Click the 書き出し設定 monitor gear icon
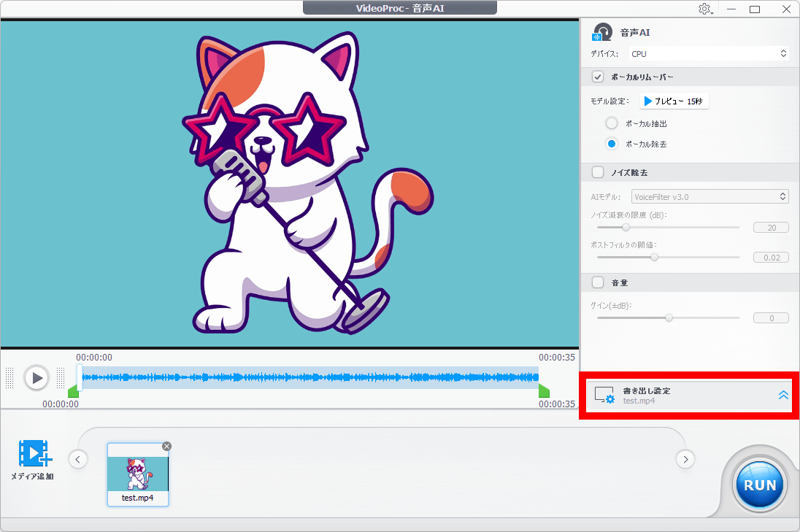 tap(604, 396)
